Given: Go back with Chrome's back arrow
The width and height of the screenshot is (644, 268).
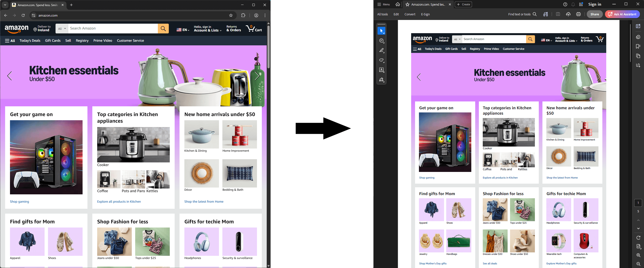Looking at the screenshot, I should tap(6, 15).
